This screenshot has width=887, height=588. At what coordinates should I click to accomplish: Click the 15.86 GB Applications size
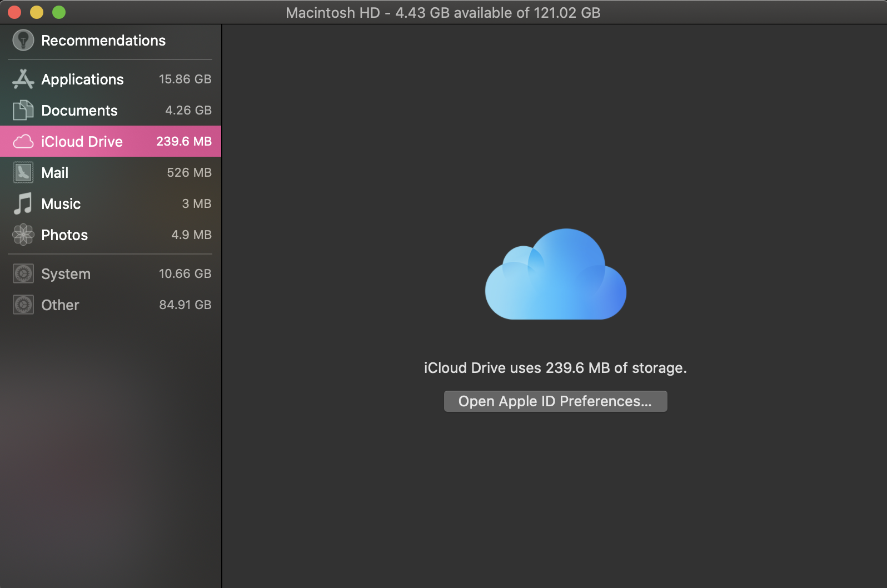click(x=185, y=79)
